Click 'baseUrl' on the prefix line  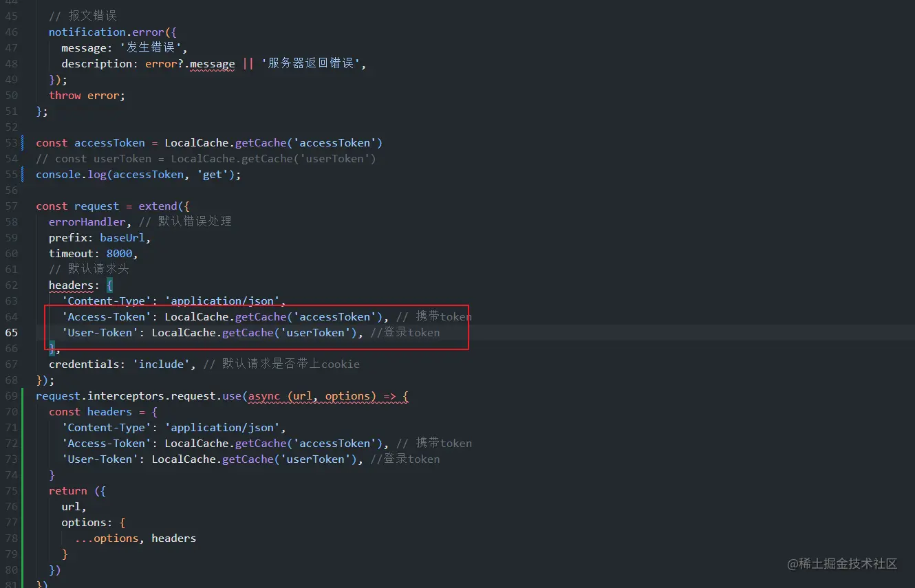122,237
